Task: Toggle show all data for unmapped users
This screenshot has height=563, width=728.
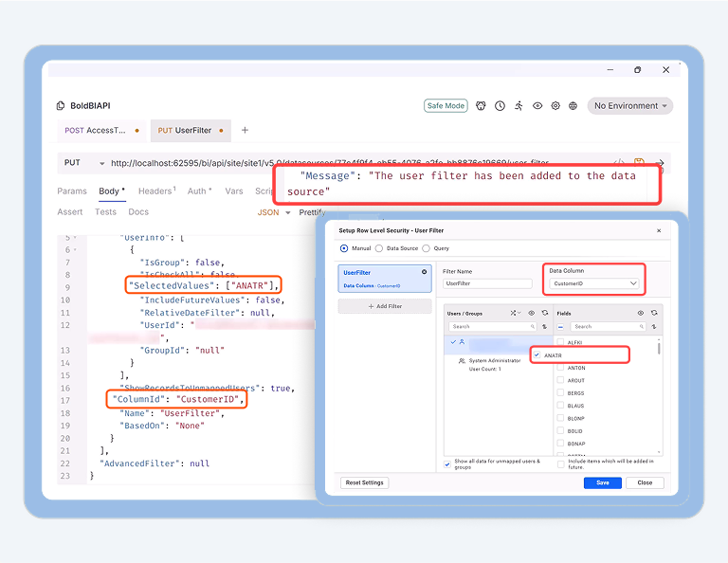Action: pyautogui.click(x=447, y=464)
